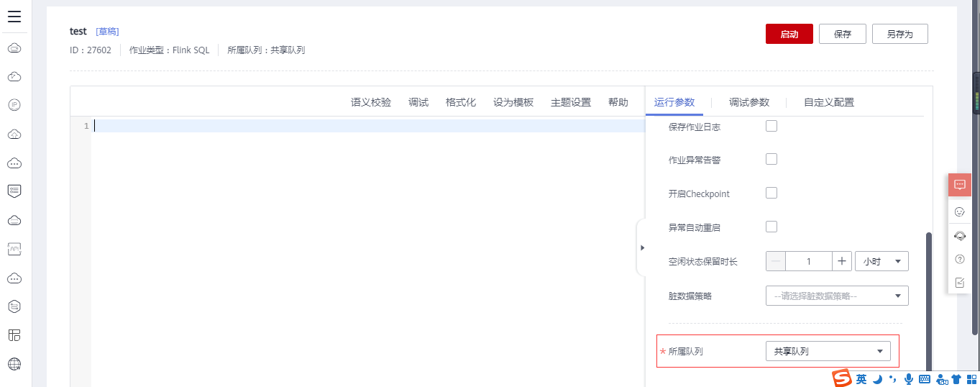The image size is (980, 387).
Task: Open the help question mark icon
Action: [x=959, y=259]
